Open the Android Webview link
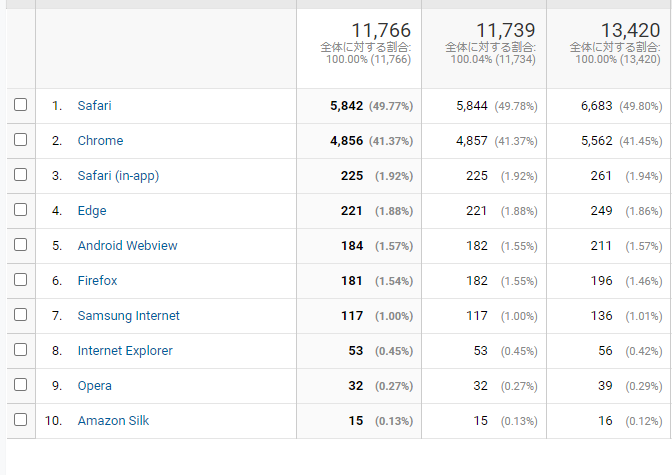 tap(127, 246)
